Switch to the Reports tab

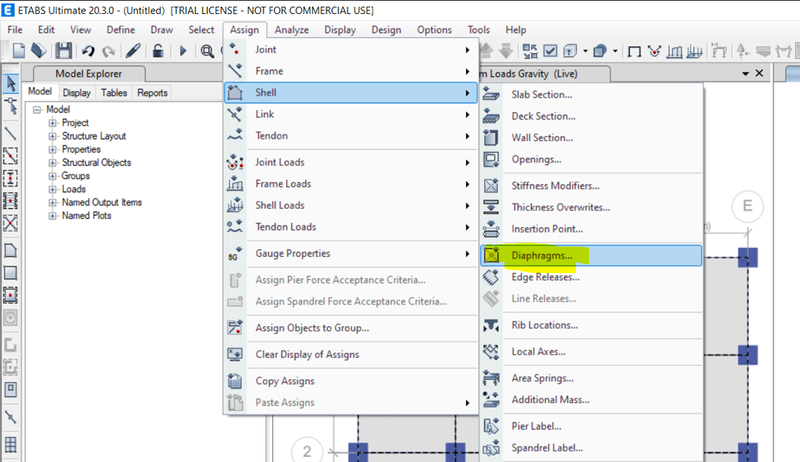[x=153, y=93]
